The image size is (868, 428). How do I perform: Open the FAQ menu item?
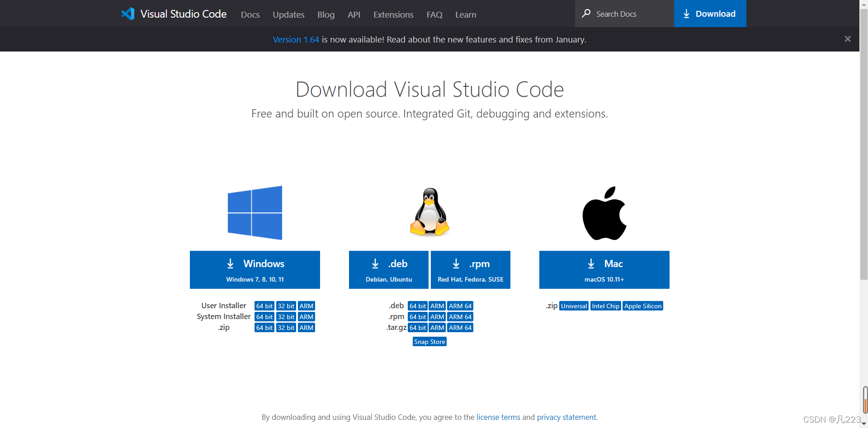[x=434, y=14]
